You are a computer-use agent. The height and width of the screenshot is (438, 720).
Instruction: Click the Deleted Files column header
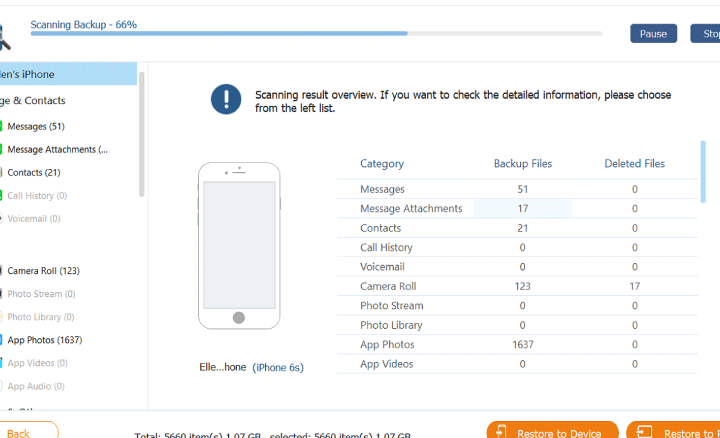tap(634, 164)
